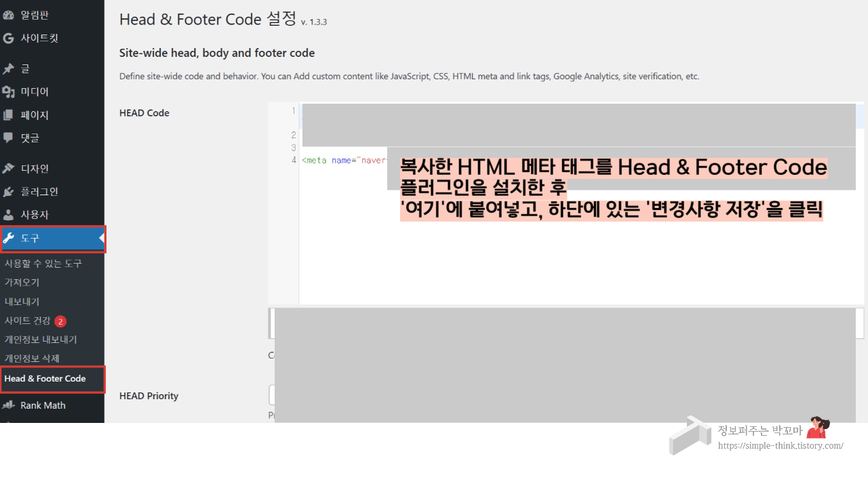868x488 pixels.
Task: Open the 가져오기 submenu link
Action: point(22,282)
